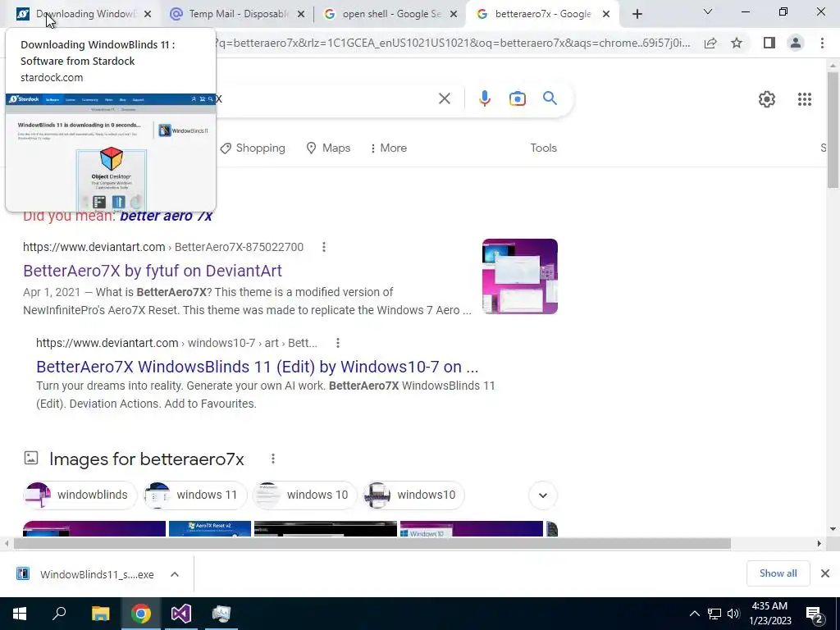This screenshot has height=630, width=840.
Task: Open Windows taskbar search
Action: point(59,614)
